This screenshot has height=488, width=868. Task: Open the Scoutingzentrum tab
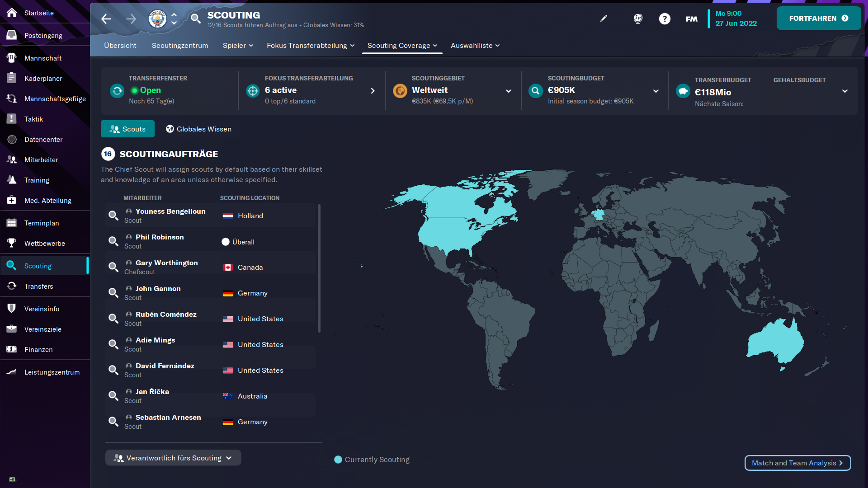(x=179, y=46)
